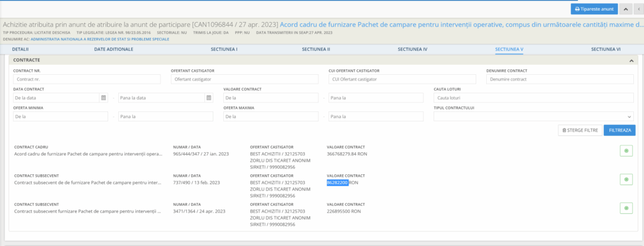The height and width of the screenshot is (246, 644).
Task: Click the 'Acord cadru de furnizare Pachet' contract row text
Action: (88, 154)
